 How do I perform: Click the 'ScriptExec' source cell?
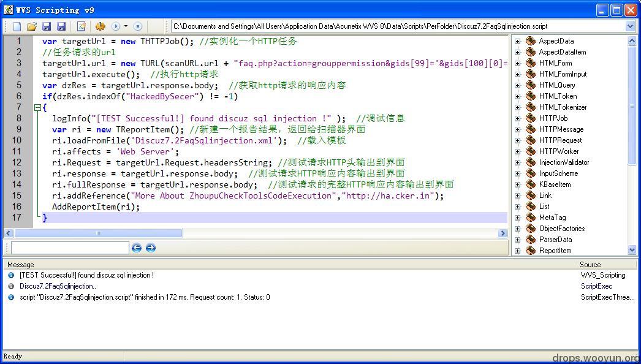click(x=596, y=286)
